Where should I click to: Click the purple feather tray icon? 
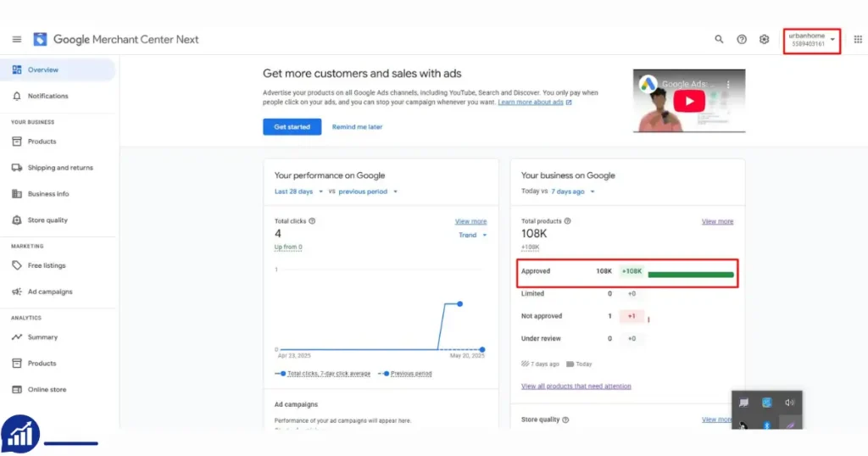[790, 425]
